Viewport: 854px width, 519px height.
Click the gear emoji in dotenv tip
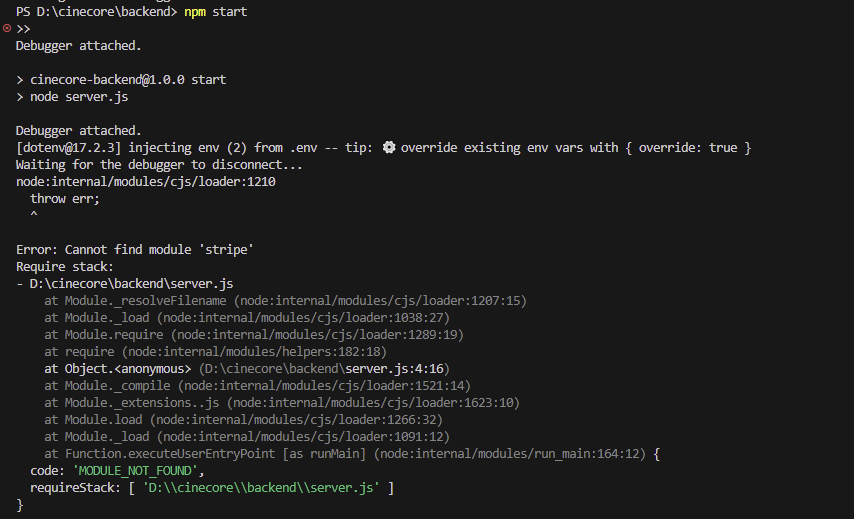388,147
